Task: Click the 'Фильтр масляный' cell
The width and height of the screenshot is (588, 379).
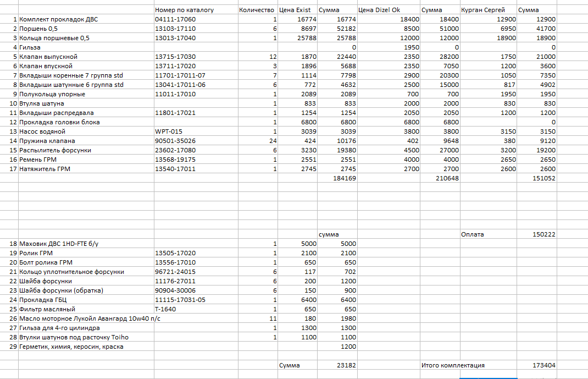Action: [x=86, y=309]
